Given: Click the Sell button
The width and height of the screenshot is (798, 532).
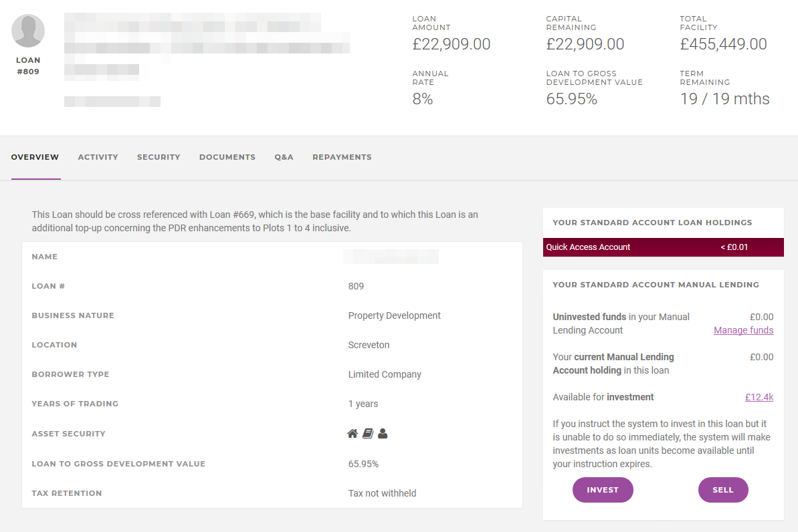Looking at the screenshot, I should pyautogui.click(x=723, y=490).
